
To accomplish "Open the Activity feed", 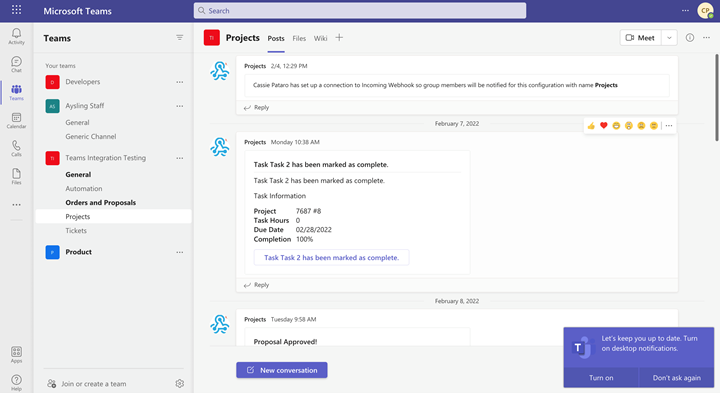I will (17, 36).
